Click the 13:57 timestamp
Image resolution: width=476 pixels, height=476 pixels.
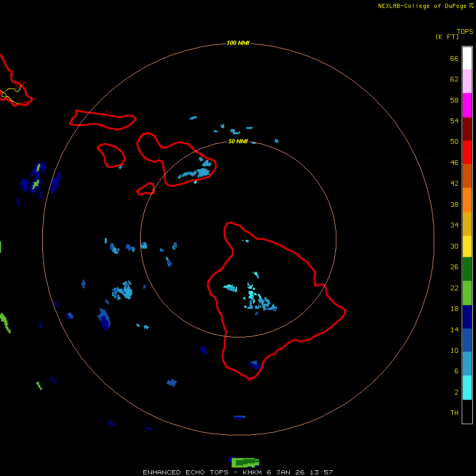(x=322, y=472)
